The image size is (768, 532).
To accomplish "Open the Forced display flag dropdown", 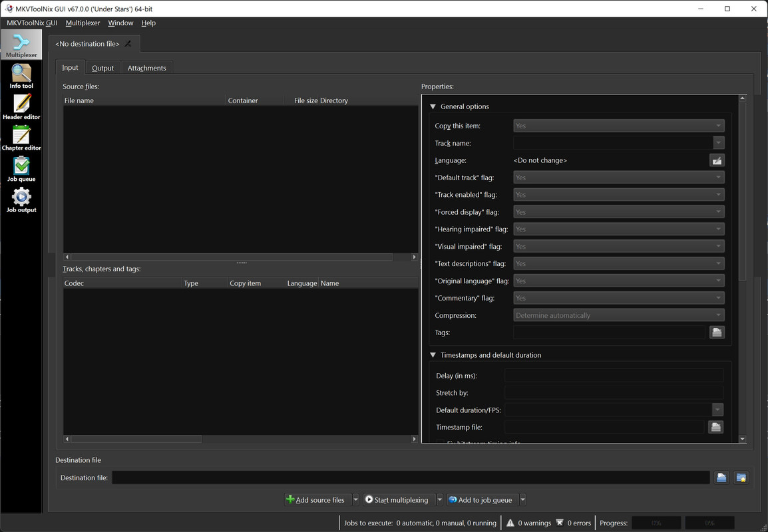I will pyautogui.click(x=619, y=212).
